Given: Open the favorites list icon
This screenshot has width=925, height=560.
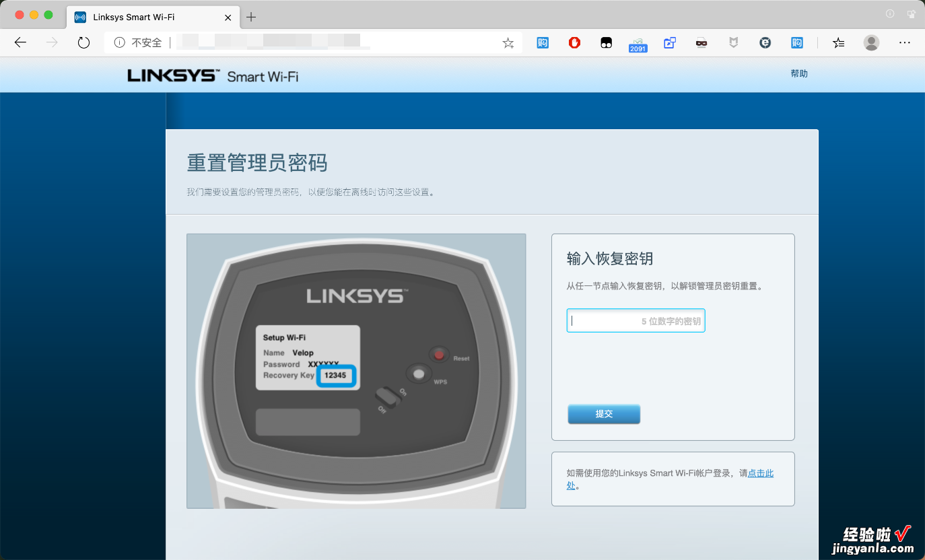Looking at the screenshot, I should click(838, 42).
